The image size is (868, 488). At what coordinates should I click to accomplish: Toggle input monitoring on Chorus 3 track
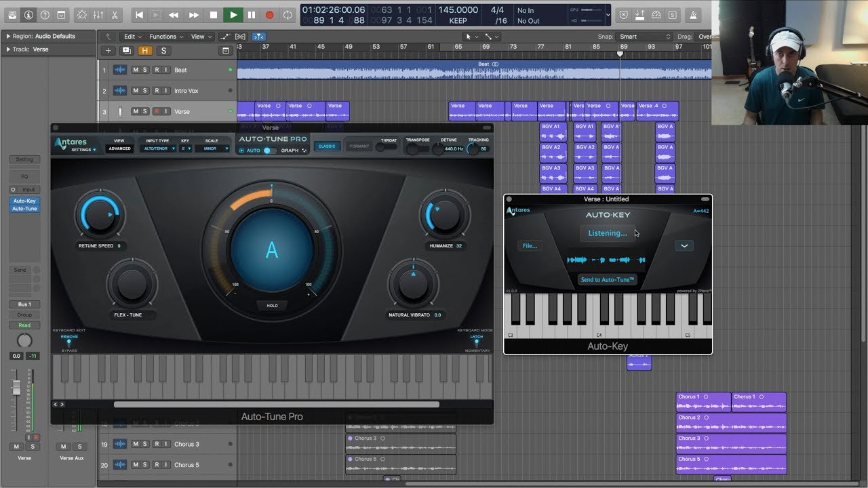tap(165, 444)
